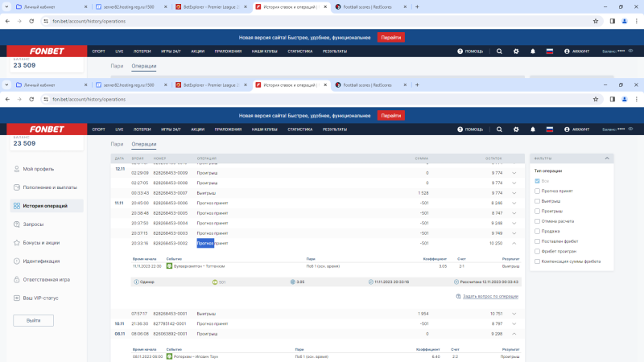644x362 pixels.
Task: Click the Мой профиль person icon
Action: pyautogui.click(x=16, y=169)
